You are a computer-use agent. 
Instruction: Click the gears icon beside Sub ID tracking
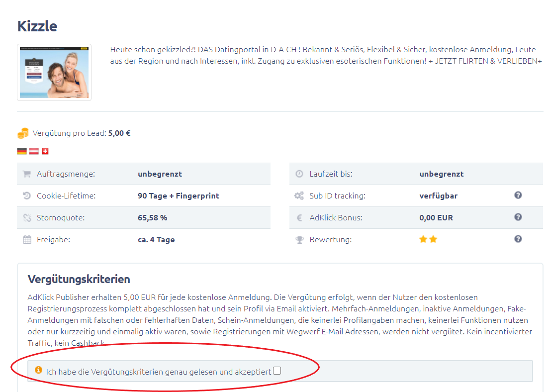[299, 196]
